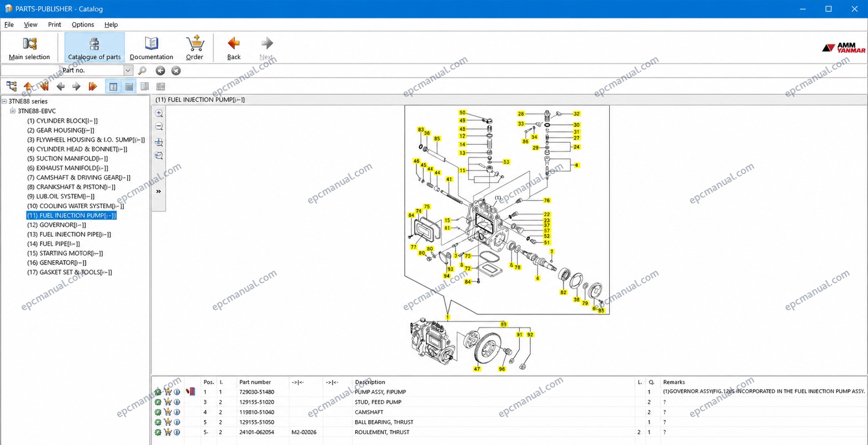This screenshot has height=445, width=868.
Task: Show info for part 729030-51480
Action: click(x=177, y=392)
